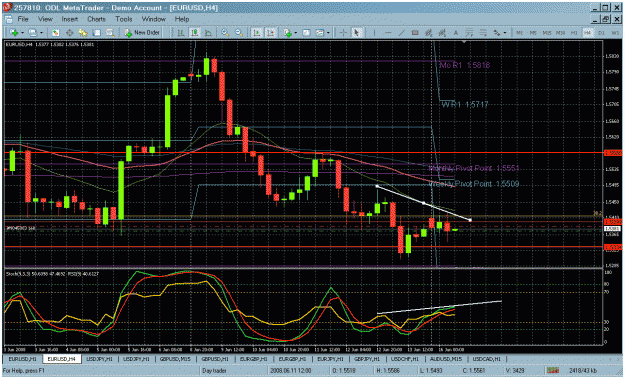Open the Profiles toolbar icon
This screenshot has width=625, height=377.
coord(33,33)
